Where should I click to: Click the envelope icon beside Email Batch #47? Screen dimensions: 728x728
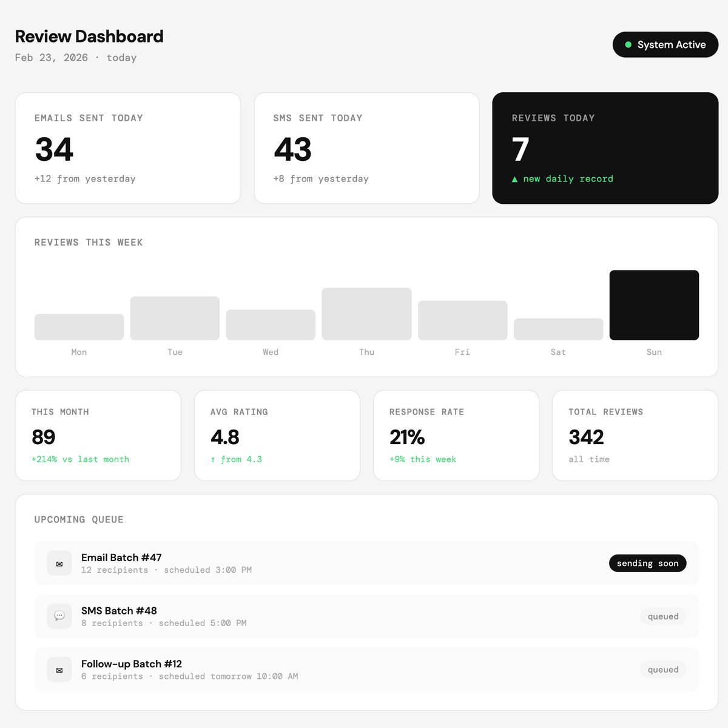pyautogui.click(x=59, y=564)
